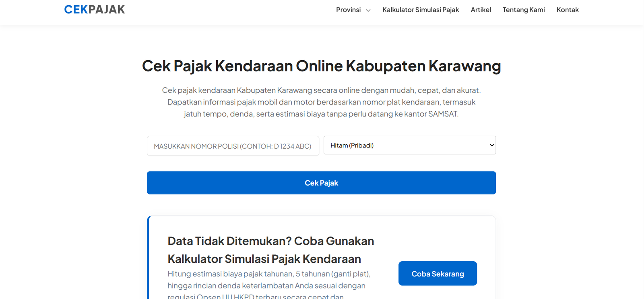Go to the Artikel section

[481, 10]
